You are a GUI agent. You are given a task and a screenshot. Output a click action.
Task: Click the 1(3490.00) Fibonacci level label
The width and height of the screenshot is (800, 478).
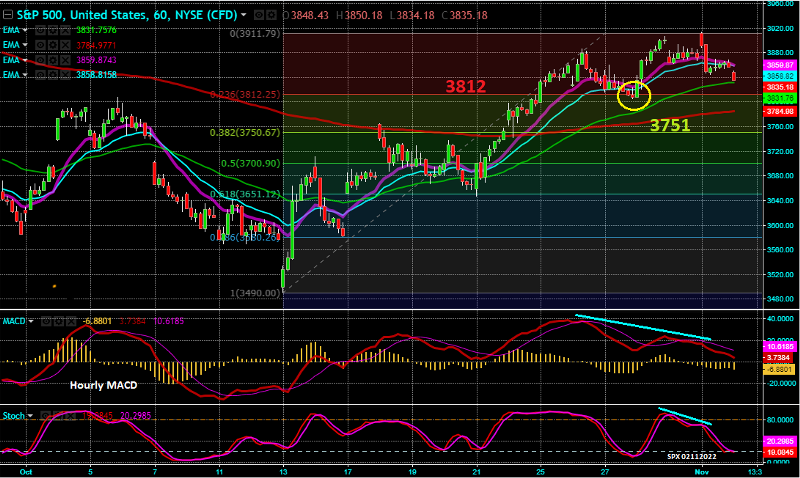[255, 293]
